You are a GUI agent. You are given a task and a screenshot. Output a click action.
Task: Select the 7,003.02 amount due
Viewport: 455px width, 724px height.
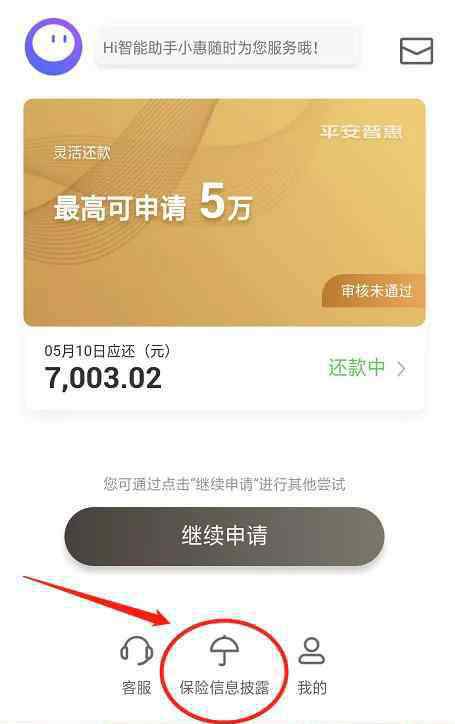pos(103,378)
